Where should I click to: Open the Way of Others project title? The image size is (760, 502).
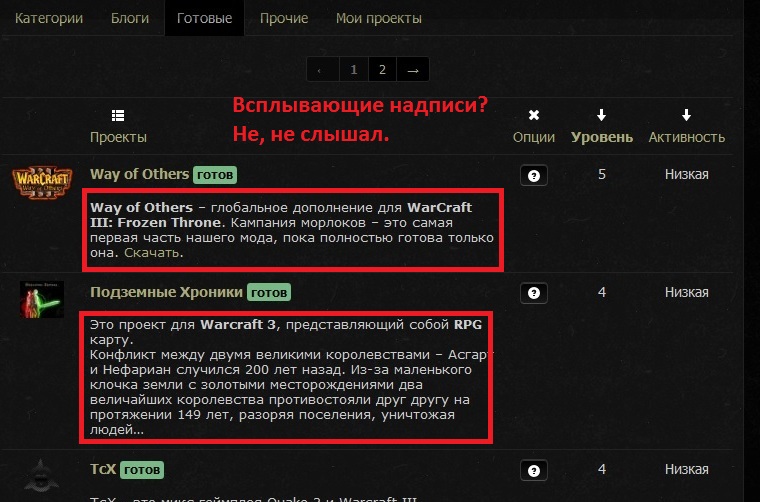[140, 174]
